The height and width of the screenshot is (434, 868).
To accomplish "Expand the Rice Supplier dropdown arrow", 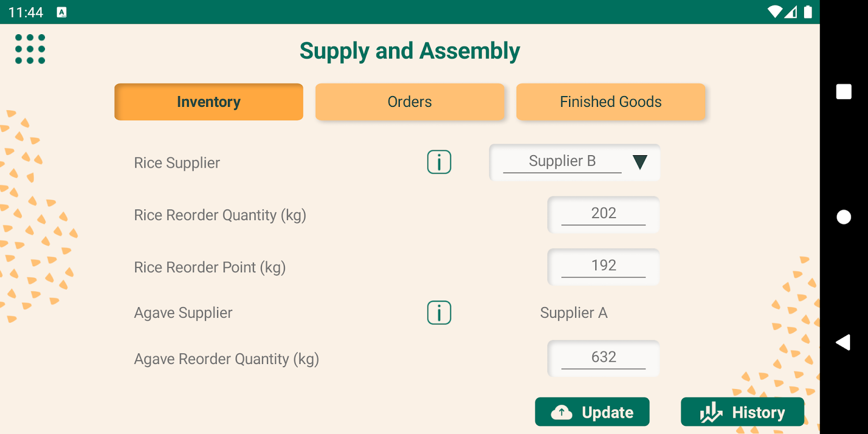I will pos(640,162).
